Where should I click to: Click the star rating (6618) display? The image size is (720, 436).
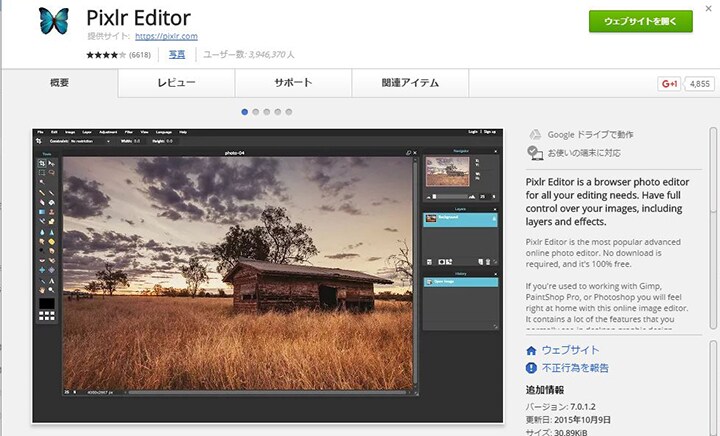[118, 55]
